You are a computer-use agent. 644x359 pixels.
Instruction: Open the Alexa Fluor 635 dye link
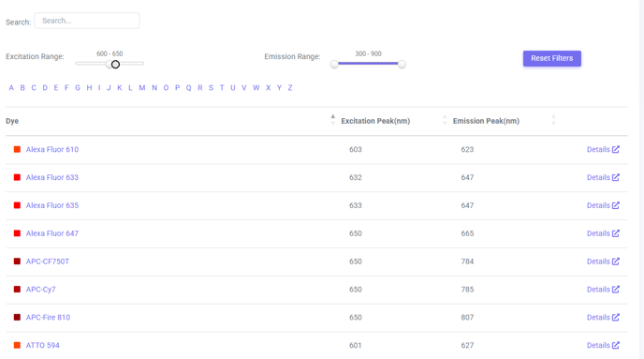point(52,205)
